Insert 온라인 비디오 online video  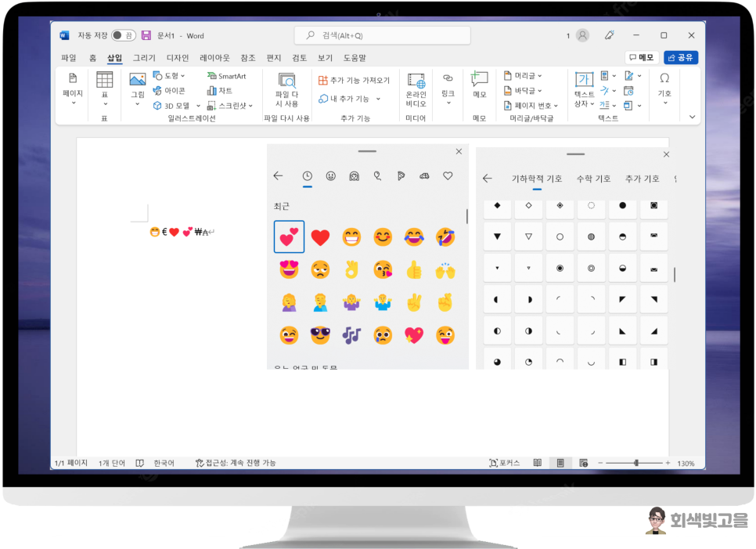click(416, 90)
